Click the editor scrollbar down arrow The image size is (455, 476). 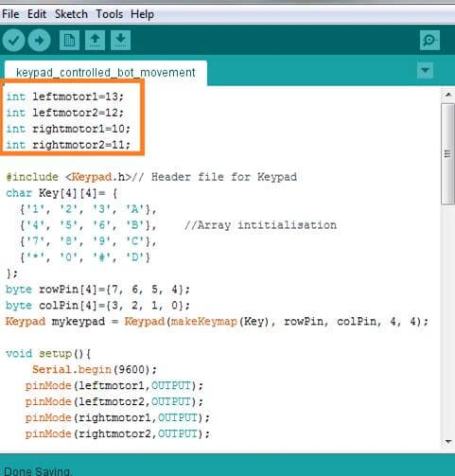[x=448, y=442]
